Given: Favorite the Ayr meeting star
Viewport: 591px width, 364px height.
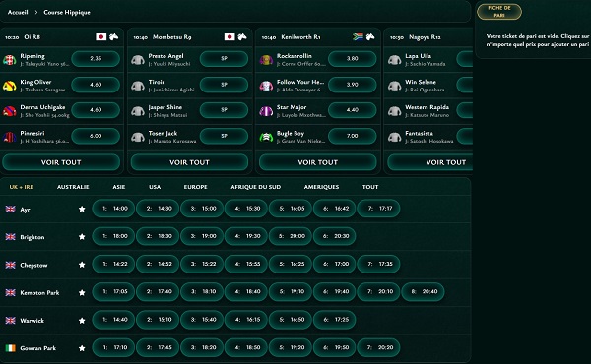Looking at the screenshot, I should coord(82,209).
